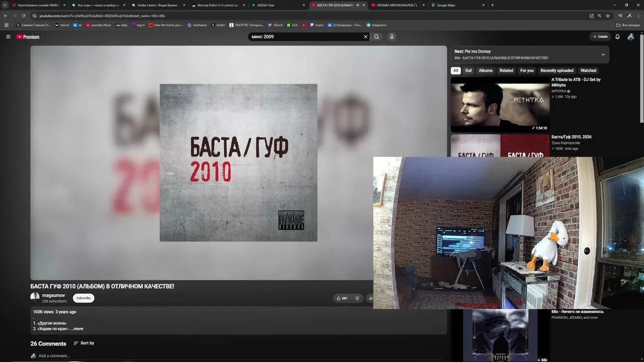This screenshot has height=362, width=644.
Task: Open the record bookmark
Action: [62, 25]
